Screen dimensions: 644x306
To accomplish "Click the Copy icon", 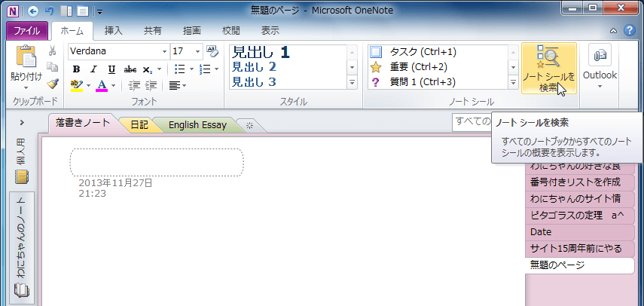I will [52, 66].
